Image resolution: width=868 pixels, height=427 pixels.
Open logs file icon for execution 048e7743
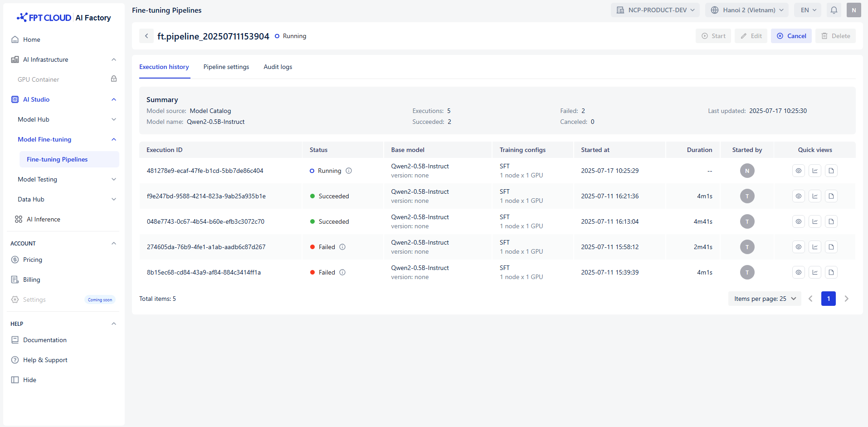point(831,221)
